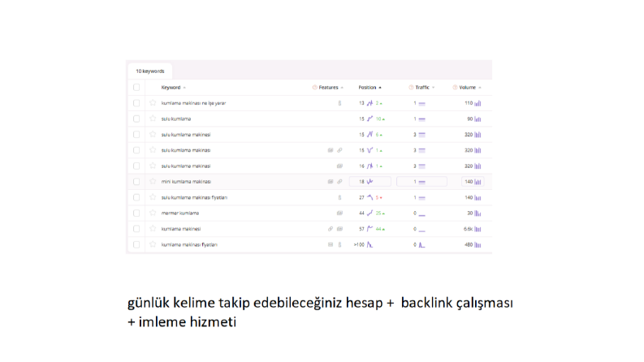Click the position value "18"
This screenshot has width=644, height=362.
[361, 182]
